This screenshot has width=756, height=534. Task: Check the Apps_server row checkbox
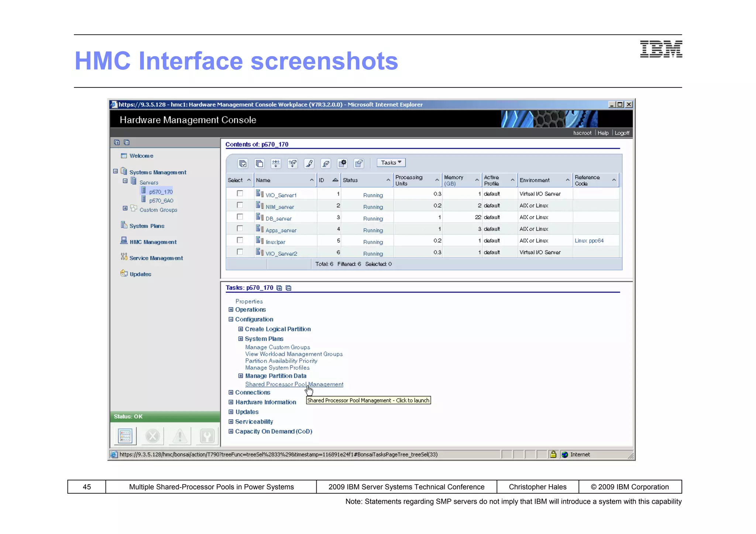(240, 228)
